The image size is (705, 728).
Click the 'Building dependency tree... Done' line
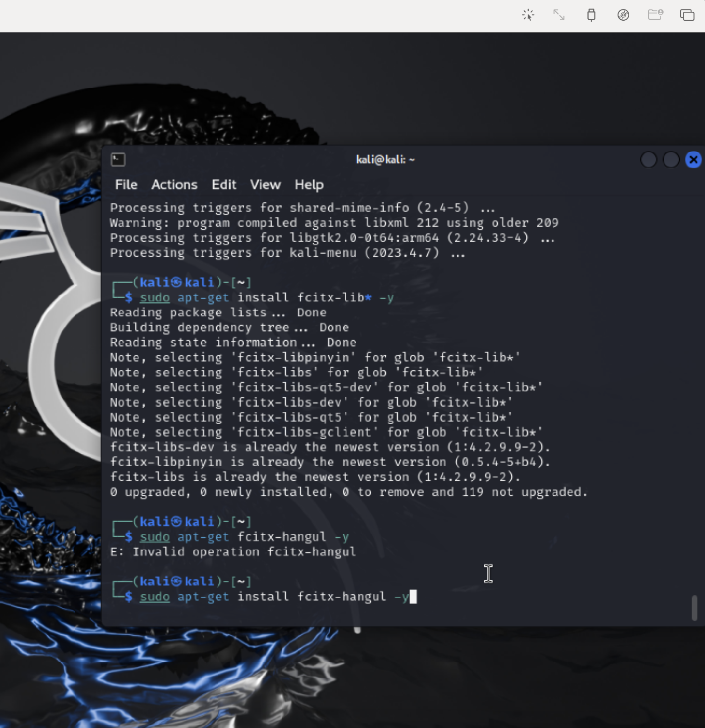point(229,328)
